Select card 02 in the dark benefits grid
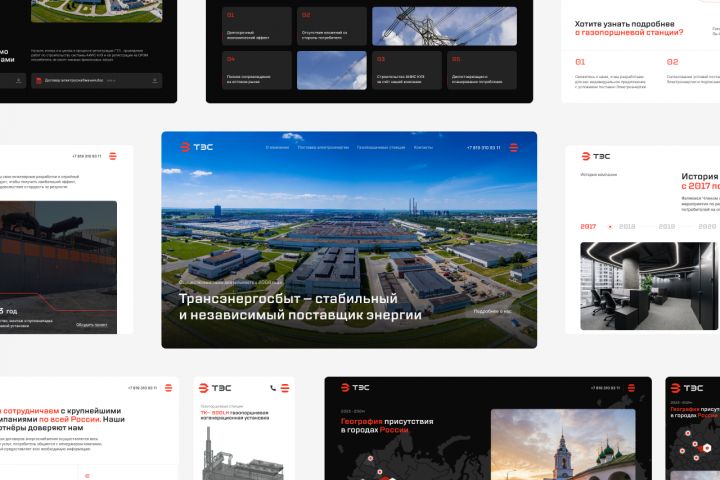 332,26
